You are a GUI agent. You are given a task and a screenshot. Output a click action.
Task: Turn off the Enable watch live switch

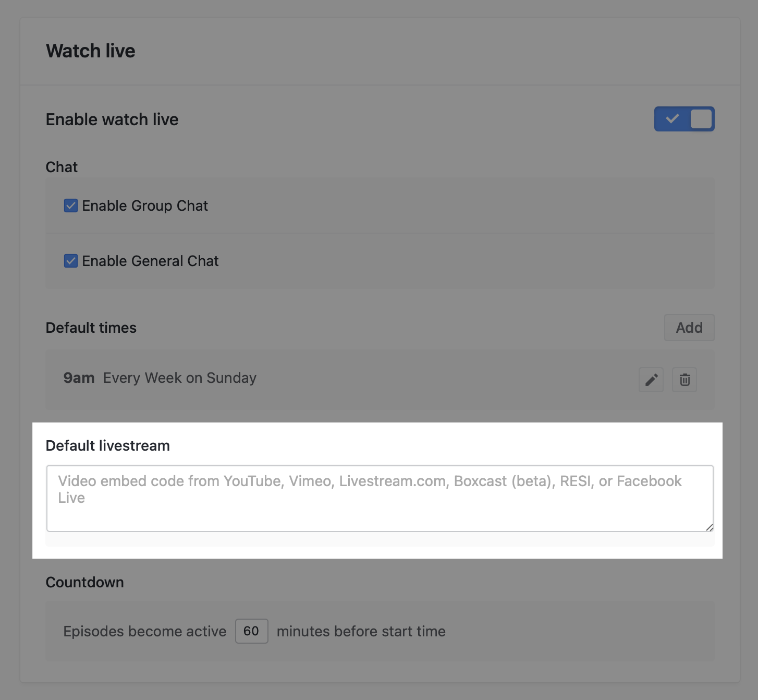point(684,119)
